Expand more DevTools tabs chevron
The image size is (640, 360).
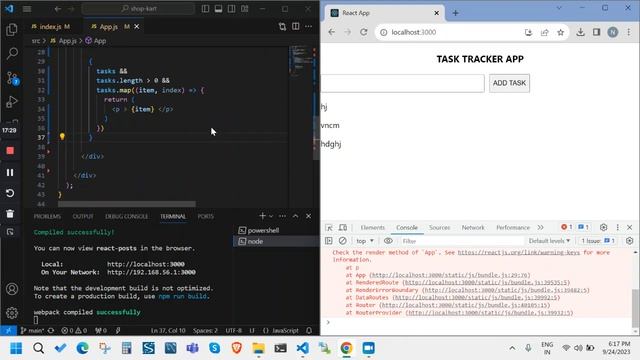pyautogui.click(x=540, y=227)
